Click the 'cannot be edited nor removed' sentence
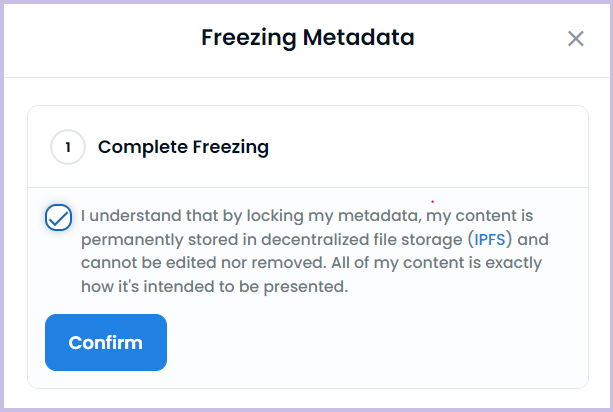This screenshot has width=613, height=412. tap(203, 263)
